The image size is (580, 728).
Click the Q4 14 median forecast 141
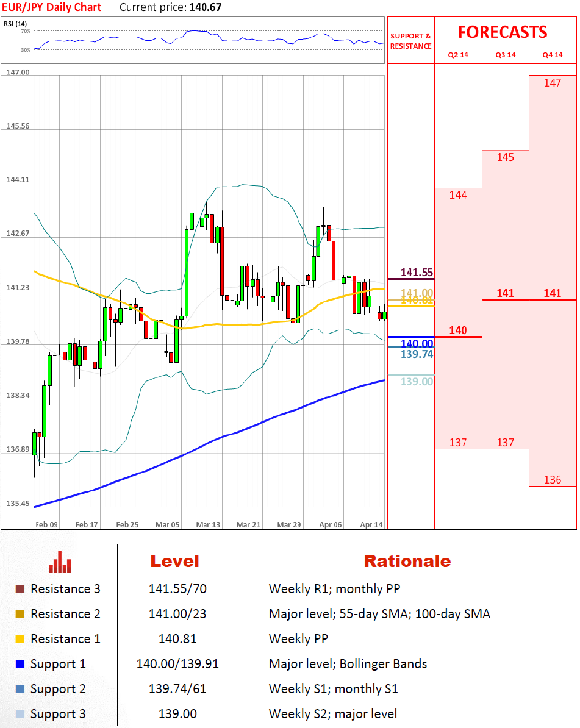pos(552,293)
